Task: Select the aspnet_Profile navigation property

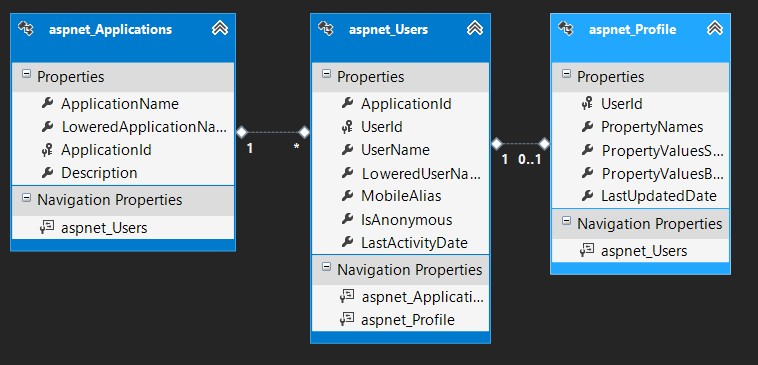Action: (408, 320)
